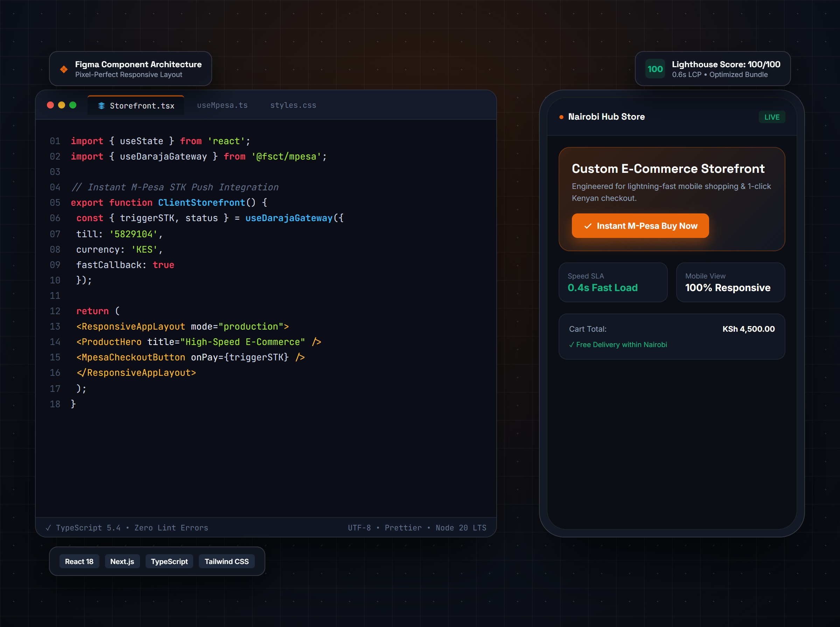Click the KSh 4,500.00 cart total
The width and height of the screenshot is (840, 627).
coord(749,329)
